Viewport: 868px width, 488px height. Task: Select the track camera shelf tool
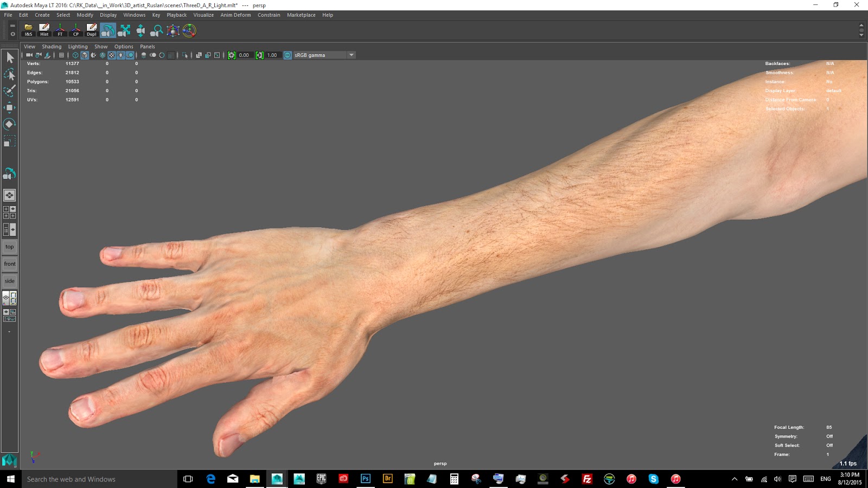[x=125, y=30]
